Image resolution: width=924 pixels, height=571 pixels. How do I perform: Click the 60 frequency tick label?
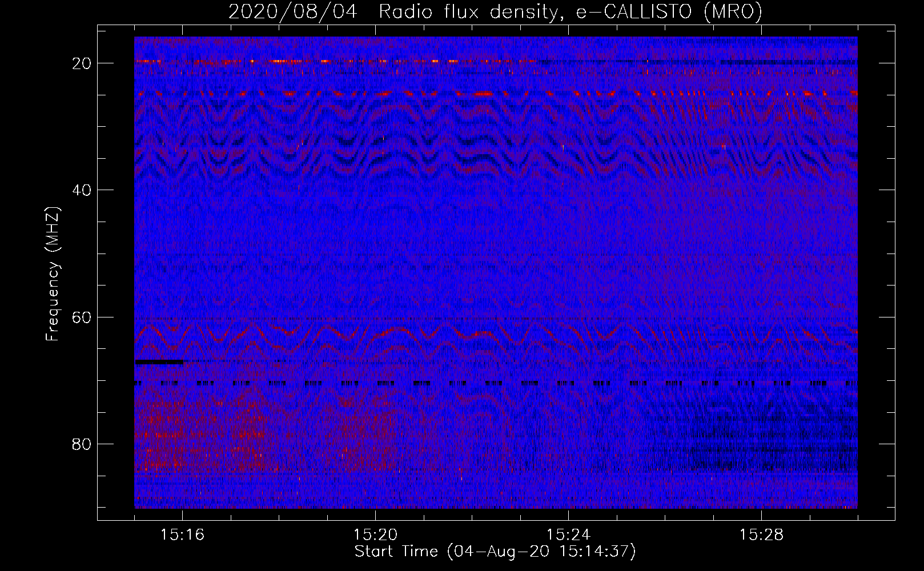click(x=82, y=317)
